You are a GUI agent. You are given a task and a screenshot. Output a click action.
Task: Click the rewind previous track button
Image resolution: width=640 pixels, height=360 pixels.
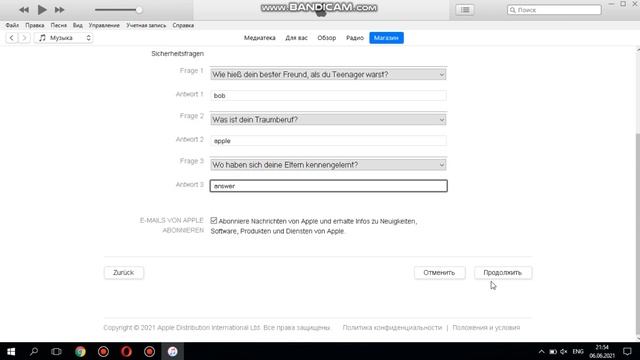tap(24, 9)
